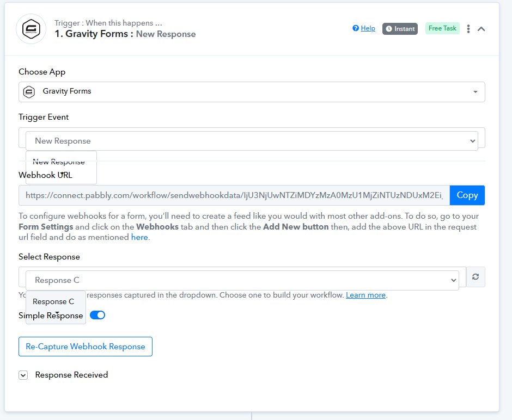The width and height of the screenshot is (512, 420).
Task: Open the "here" instructions link
Action: (x=139, y=237)
